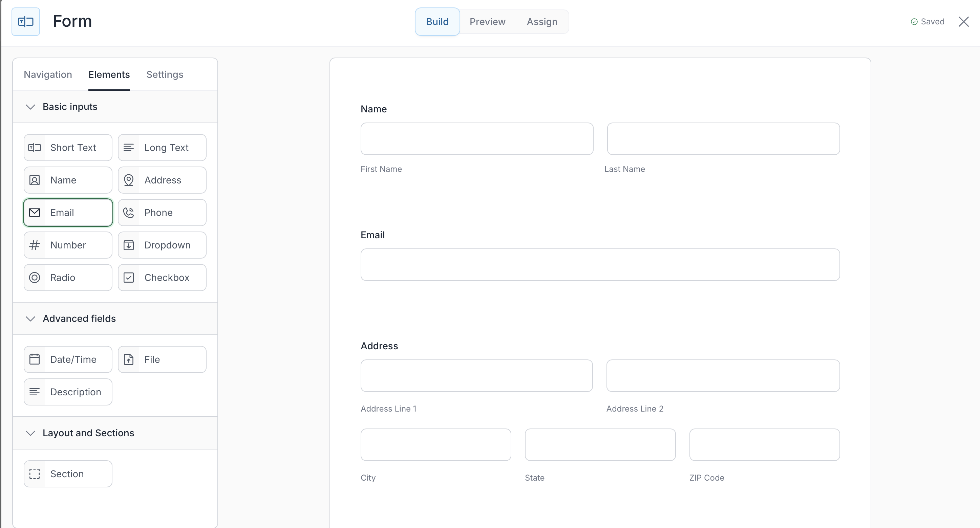Image resolution: width=980 pixels, height=528 pixels.
Task: Add a Section layout element
Action: (x=68, y=474)
